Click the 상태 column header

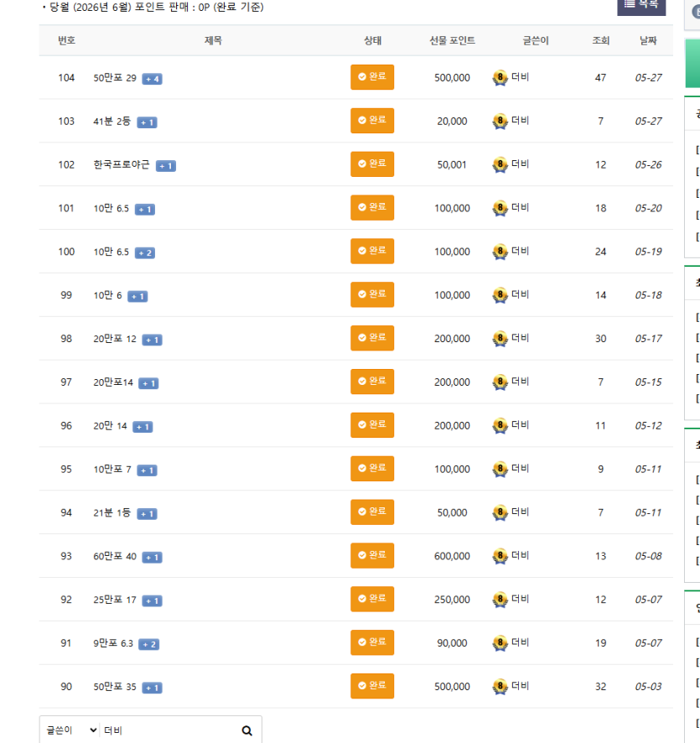click(373, 40)
